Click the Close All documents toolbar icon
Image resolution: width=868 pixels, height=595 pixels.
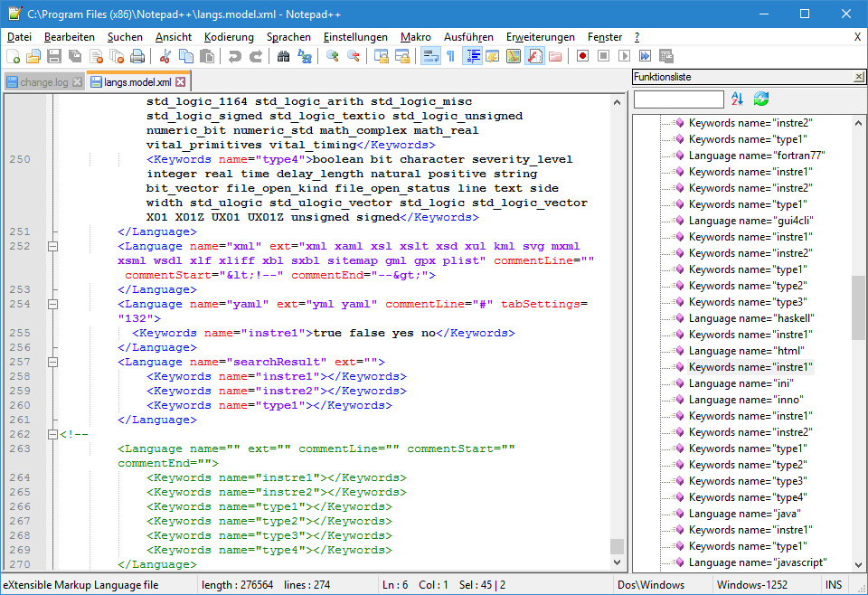(117, 56)
